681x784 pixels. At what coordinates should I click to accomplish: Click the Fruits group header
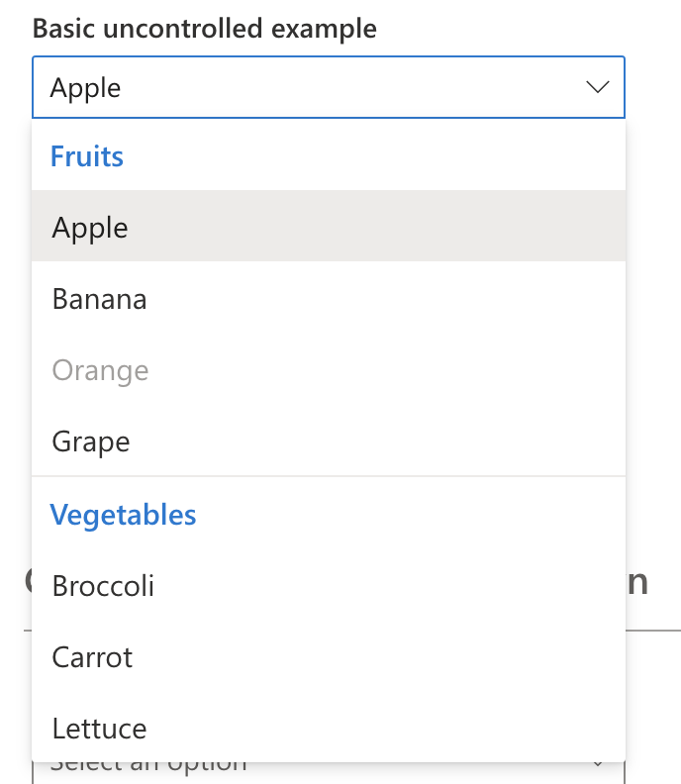click(x=87, y=156)
